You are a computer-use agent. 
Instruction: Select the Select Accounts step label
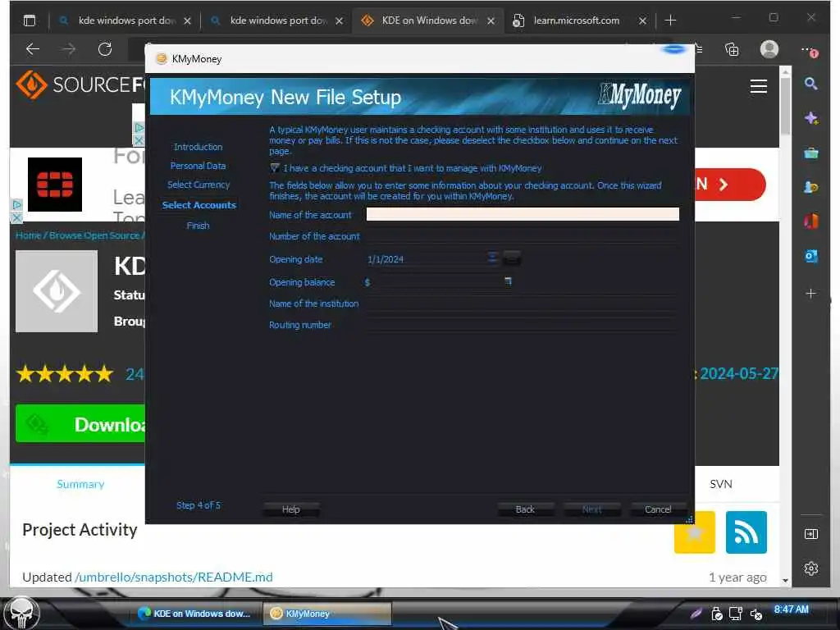click(x=199, y=204)
